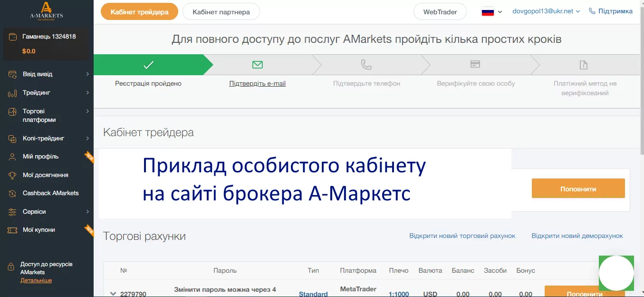Click the wallet Поповнити button
This screenshot has width=644, height=297.
pyautogui.click(x=578, y=188)
